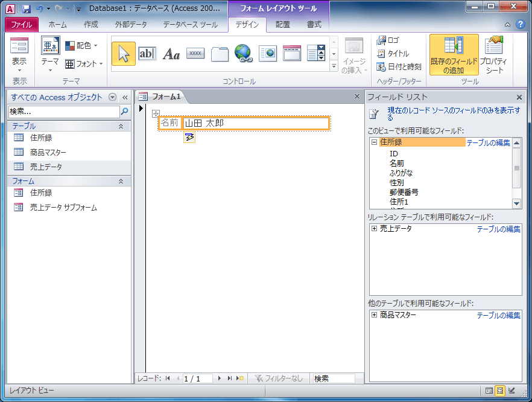Select the 売上データ table

(x=69, y=167)
